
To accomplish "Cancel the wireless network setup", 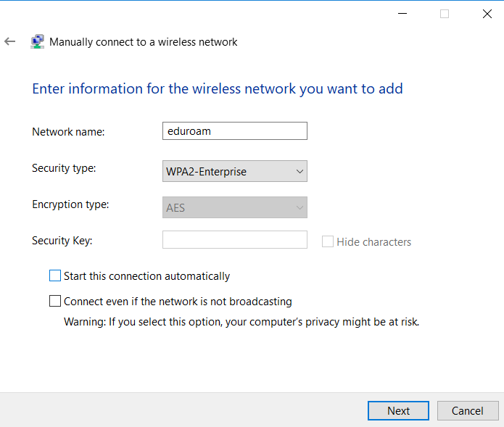I will click(468, 410).
